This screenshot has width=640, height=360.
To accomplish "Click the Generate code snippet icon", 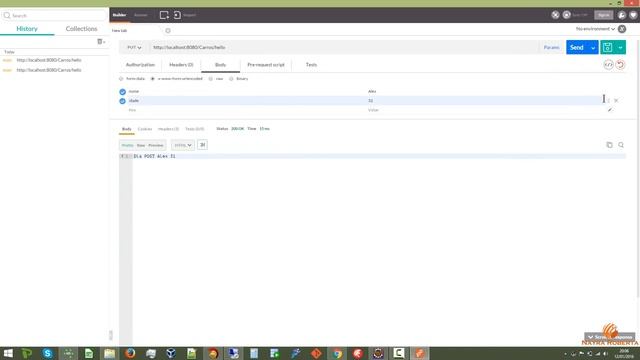I will [609, 64].
